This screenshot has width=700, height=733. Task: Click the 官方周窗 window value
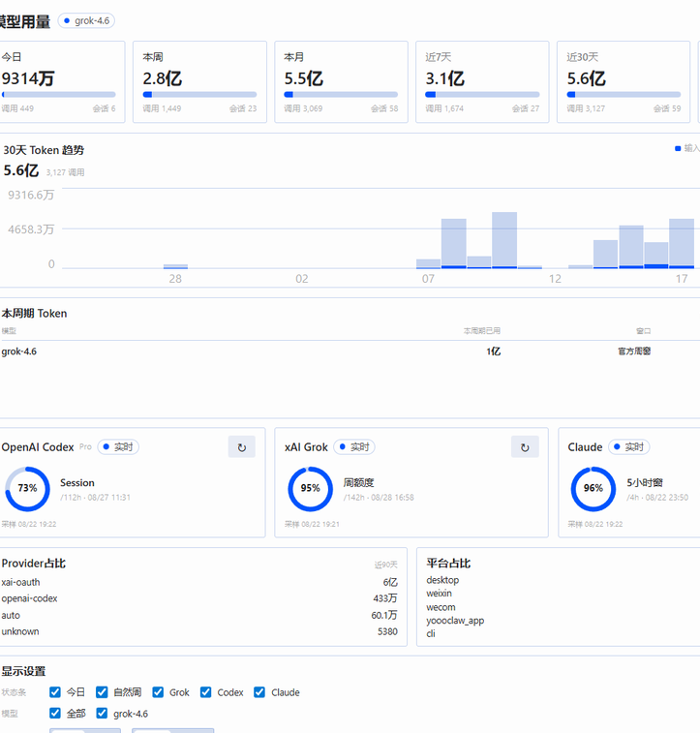pos(634,351)
